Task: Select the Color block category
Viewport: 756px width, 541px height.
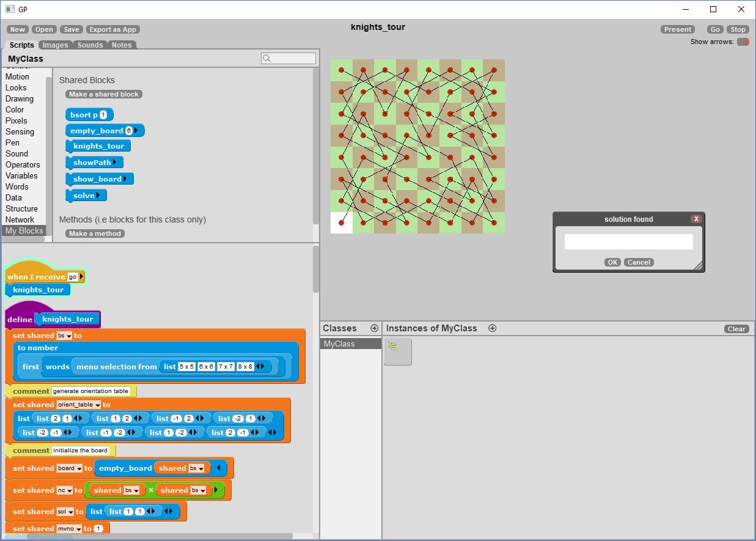Action: click(x=15, y=109)
